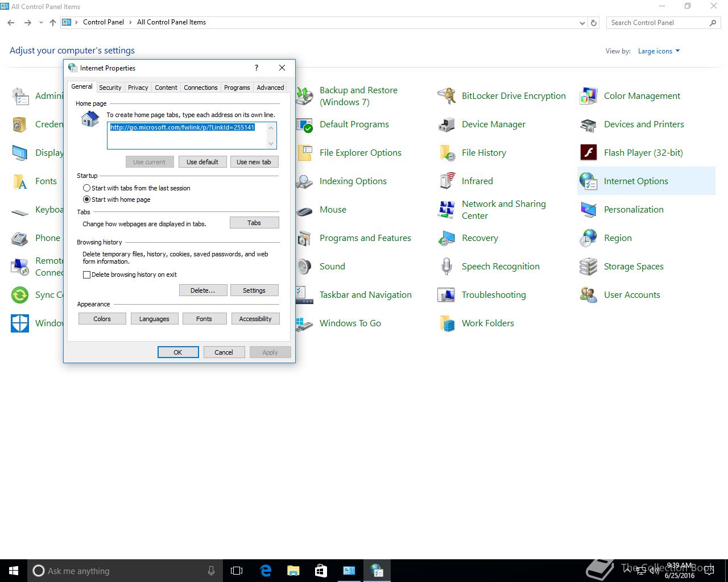Image resolution: width=728 pixels, height=582 pixels.
Task: Open File History icon
Action: tap(446, 153)
